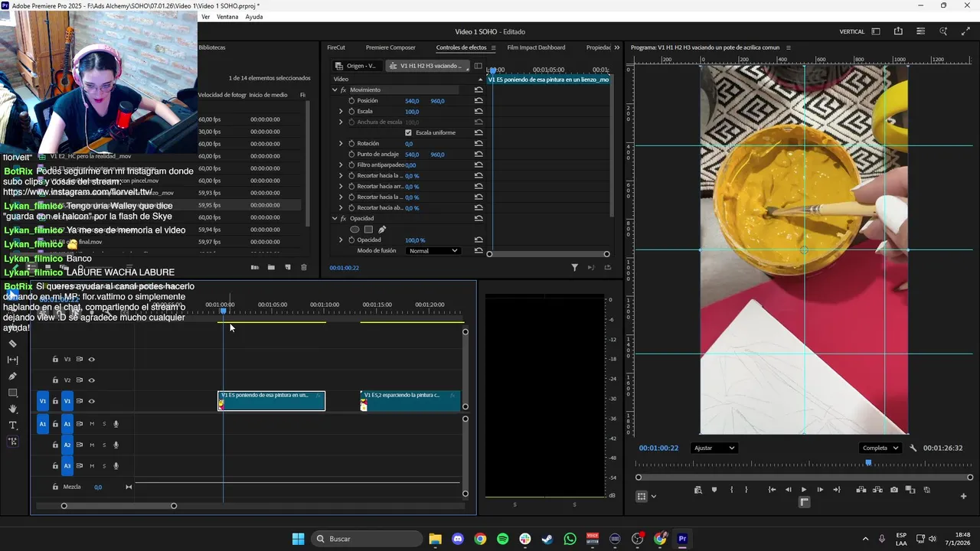Click the Origen source clip button
980x551 pixels.
[x=357, y=66]
